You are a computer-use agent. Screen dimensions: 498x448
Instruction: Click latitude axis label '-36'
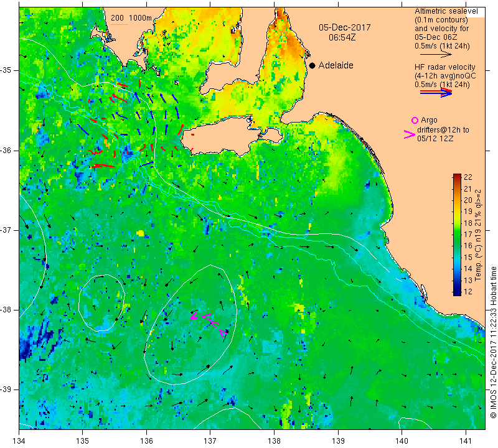(x=6, y=150)
